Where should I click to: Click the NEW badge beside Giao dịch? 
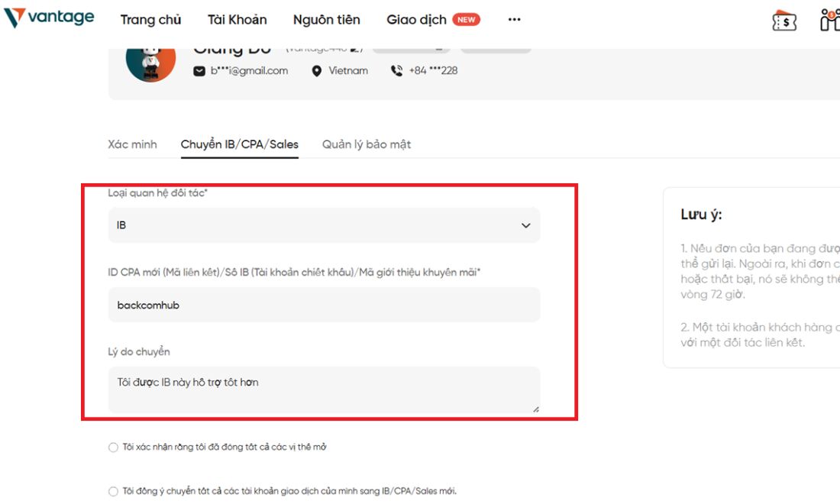466,20
